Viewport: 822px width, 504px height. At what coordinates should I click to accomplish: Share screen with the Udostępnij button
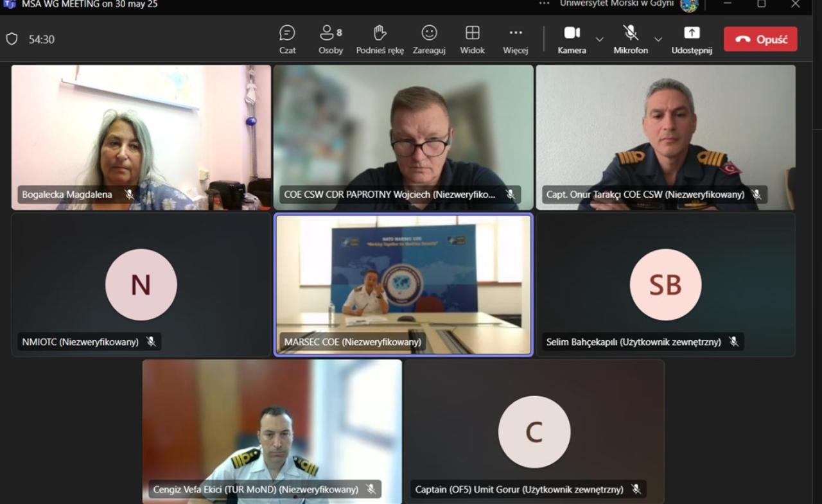tap(692, 39)
